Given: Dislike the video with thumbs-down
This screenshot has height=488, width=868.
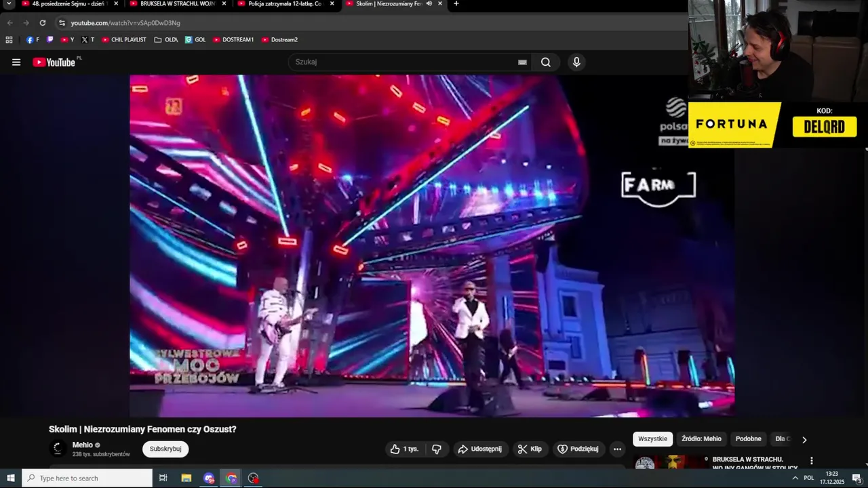Looking at the screenshot, I should pyautogui.click(x=437, y=449).
